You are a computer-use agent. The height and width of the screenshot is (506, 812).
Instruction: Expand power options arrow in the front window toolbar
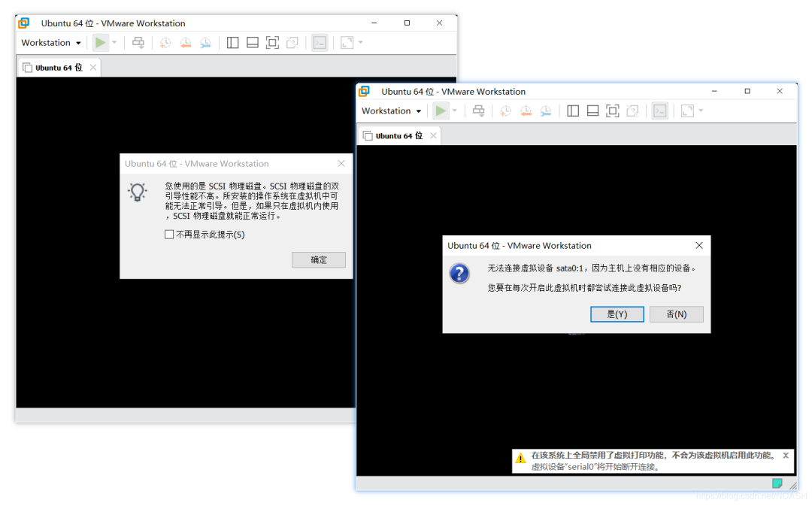pos(455,111)
